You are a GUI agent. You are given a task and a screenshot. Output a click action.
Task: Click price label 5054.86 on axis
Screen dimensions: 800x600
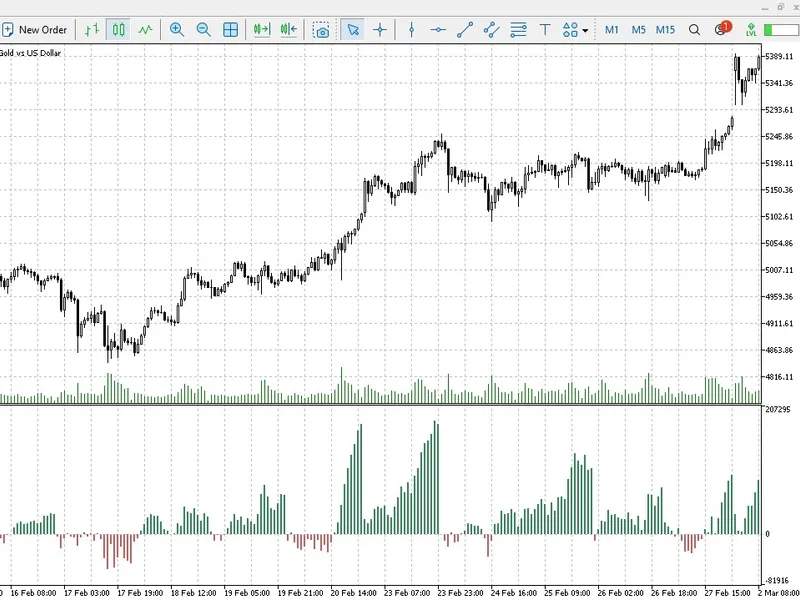point(779,243)
